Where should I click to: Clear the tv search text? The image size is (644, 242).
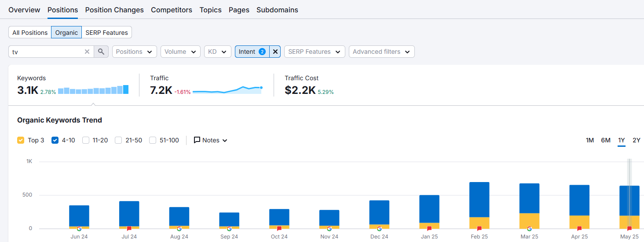[x=87, y=52]
